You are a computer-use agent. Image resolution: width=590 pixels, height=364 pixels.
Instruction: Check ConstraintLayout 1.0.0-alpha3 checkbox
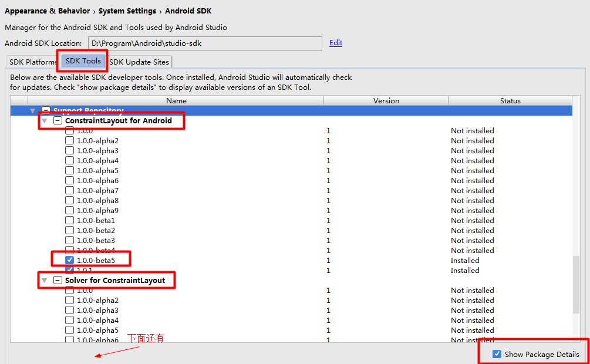coord(70,150)
